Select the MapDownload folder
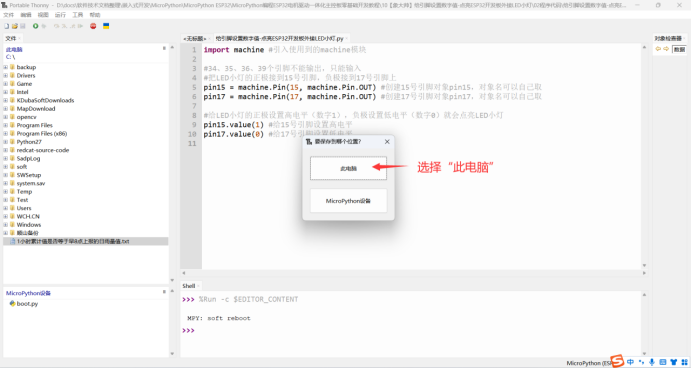 [36, 109]
